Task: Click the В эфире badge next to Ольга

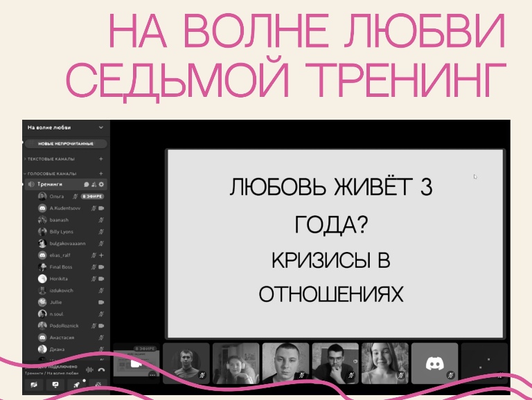Action: pyautogui.click(x=91, y=197)
